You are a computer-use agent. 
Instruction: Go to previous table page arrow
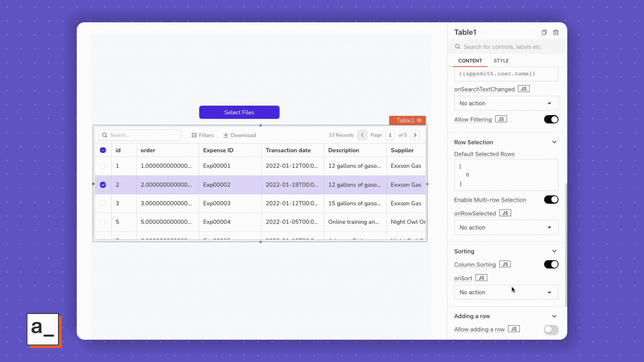coord(362,135)
